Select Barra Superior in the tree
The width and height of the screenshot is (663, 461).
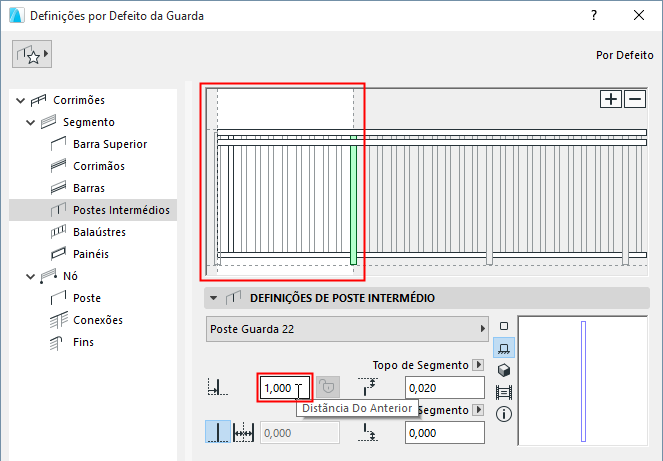pos(110,144)
